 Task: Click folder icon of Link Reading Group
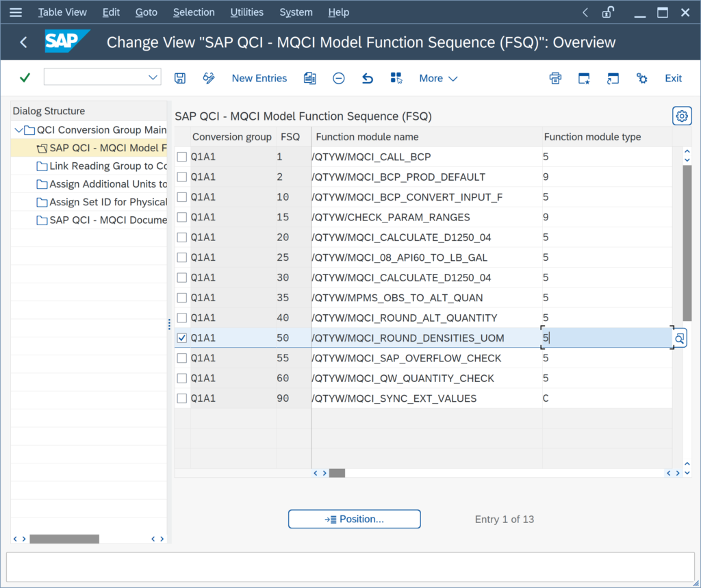click(x=42, y=166)
